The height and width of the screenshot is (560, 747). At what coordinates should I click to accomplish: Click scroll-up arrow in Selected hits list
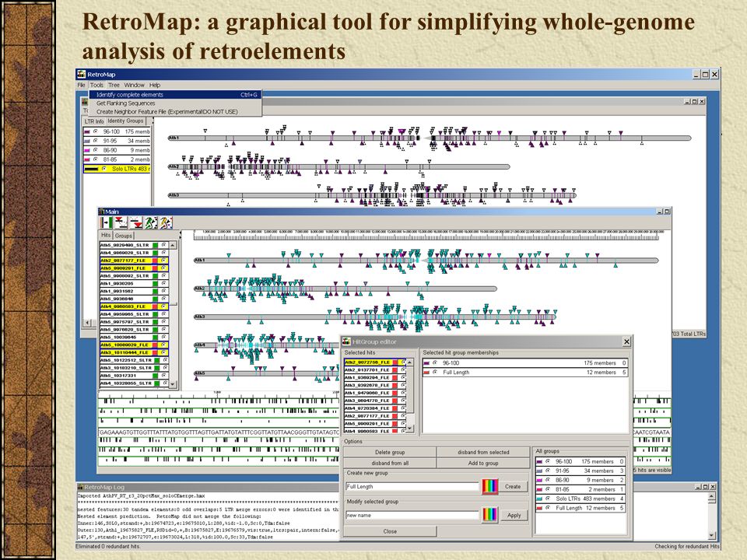410,363
